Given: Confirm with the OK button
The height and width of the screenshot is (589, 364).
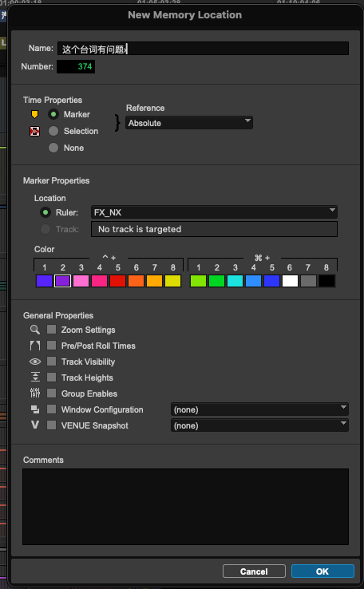Looking at the screenshot, I should pos(322,571).
